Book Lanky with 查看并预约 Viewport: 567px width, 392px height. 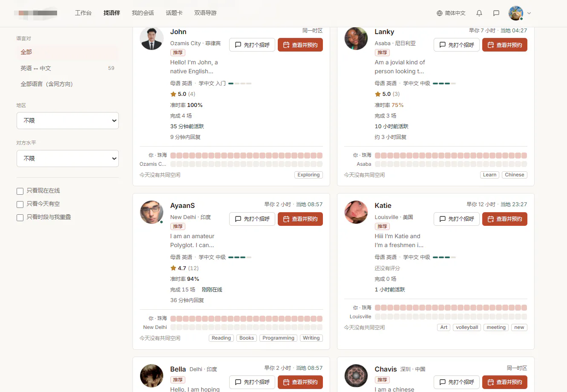pos(505,45)
